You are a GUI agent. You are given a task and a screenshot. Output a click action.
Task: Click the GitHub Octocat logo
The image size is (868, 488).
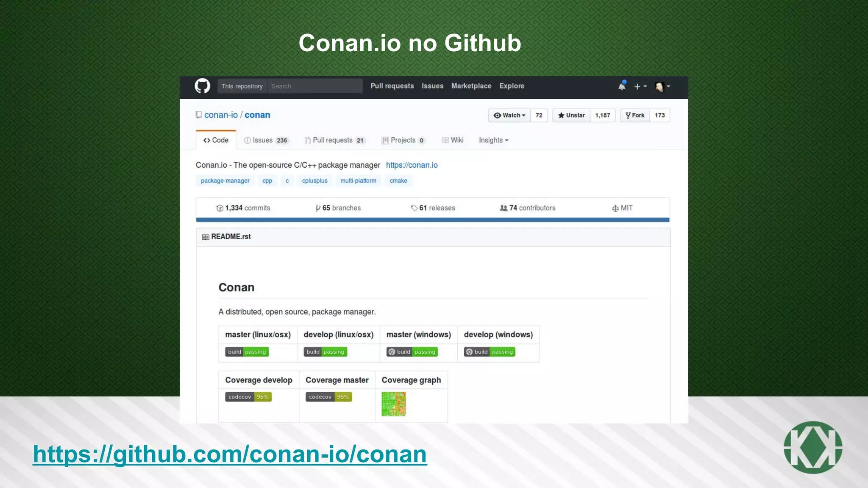(x=202, y=86)
